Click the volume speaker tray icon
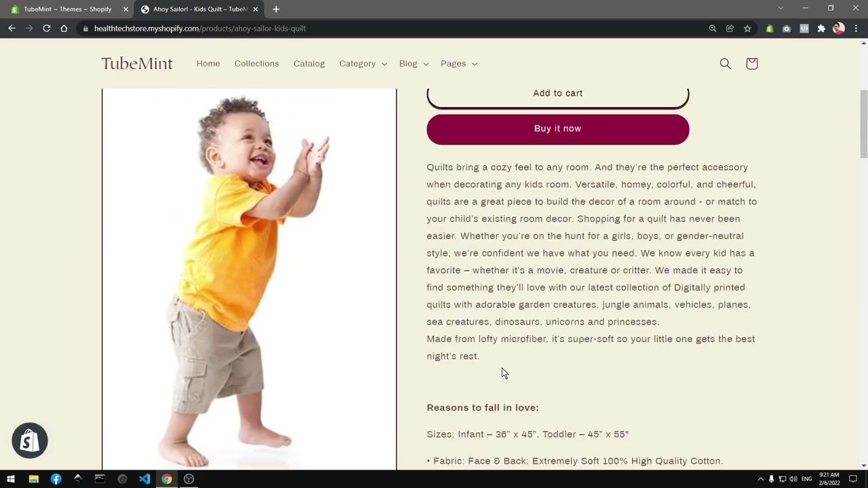Image resolution: width=868 pixels, height=488 pixels. tap(793, 479)
